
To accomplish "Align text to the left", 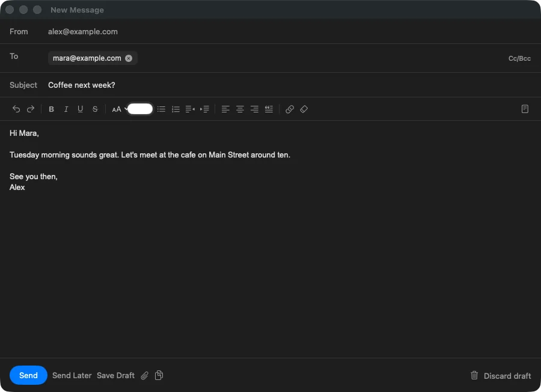I will tap(225, 109).
